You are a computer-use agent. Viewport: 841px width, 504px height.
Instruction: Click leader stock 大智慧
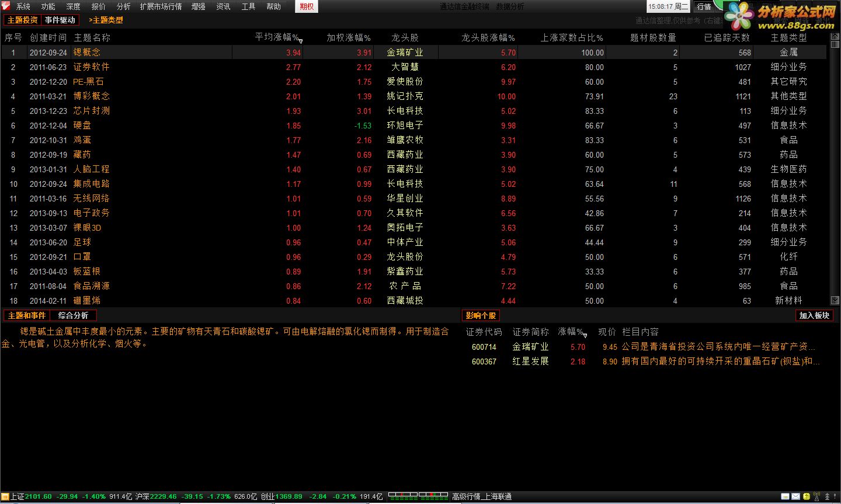tap(405, 67)
